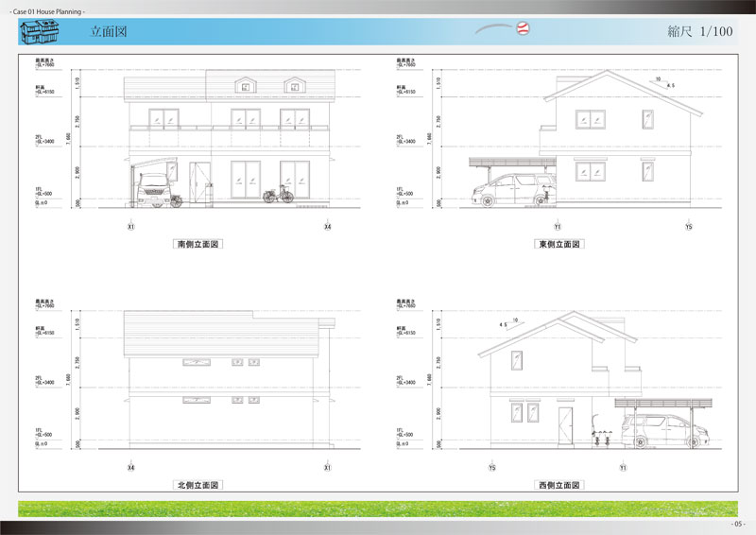756x535 pixels.
Task: Select the Y5 grid marker under the west elevation
Action: tap(492, 468)
